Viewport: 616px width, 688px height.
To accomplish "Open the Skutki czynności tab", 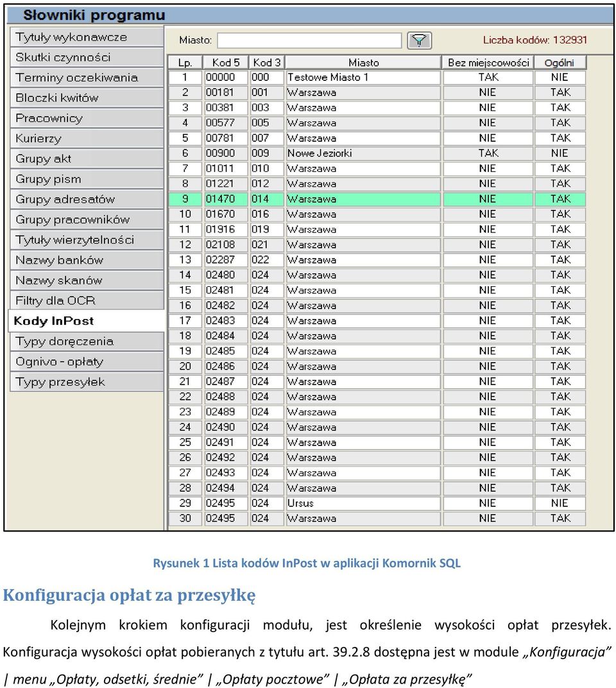I will [x=87, y=58].
